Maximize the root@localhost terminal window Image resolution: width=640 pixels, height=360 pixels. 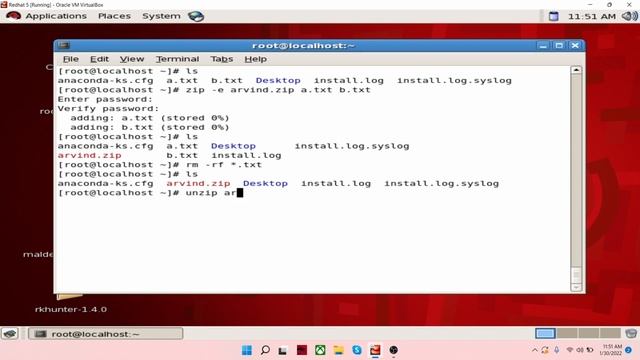coord(559,45)
